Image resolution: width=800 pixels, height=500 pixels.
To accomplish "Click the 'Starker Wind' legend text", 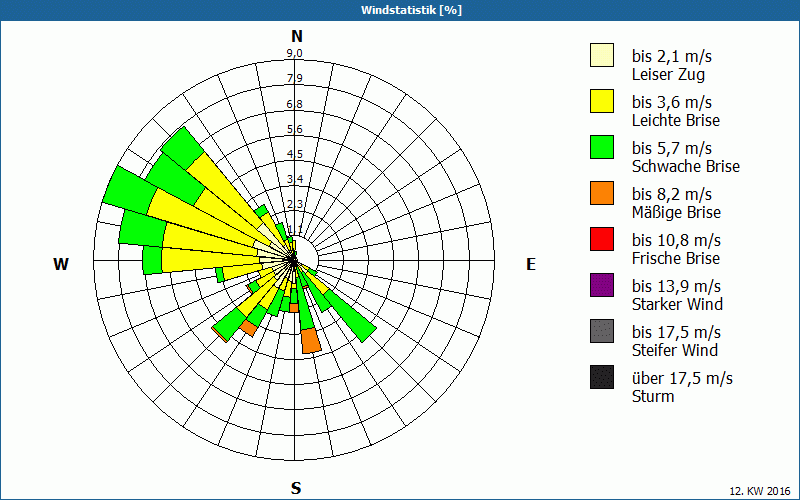I will click(x=678, y=304).
